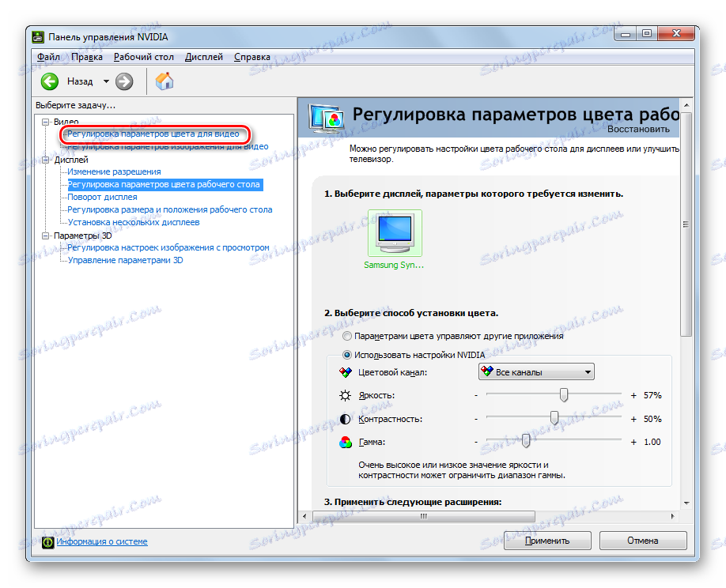Click the horizontal scrollbar right arrow
The height and width of the screenshot is (588, 726).
[672, 516]
